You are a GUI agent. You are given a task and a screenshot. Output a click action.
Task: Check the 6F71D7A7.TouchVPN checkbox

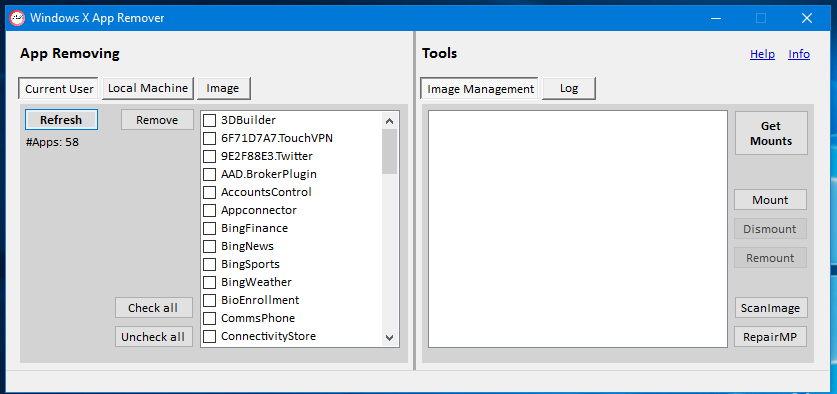[210, 139]
